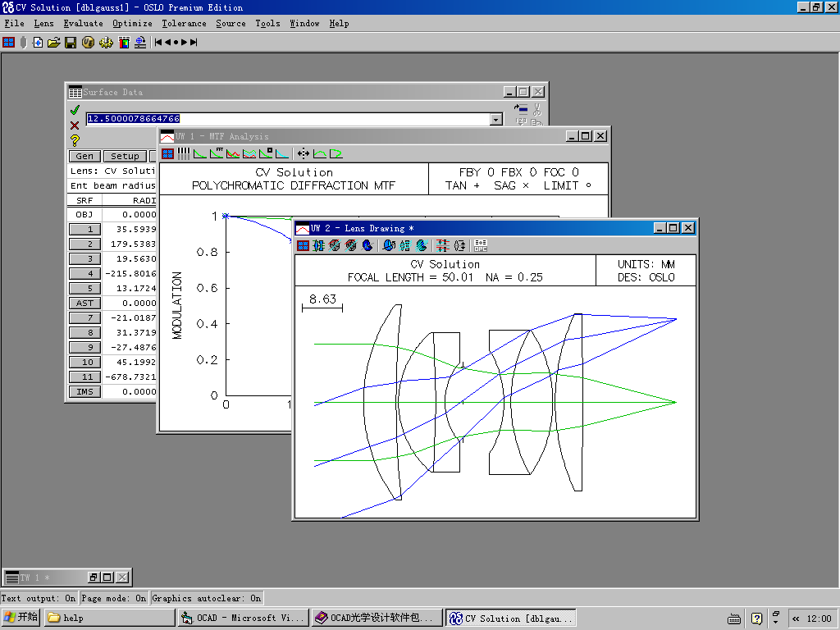Open the Optimize menu

click(132, 24)
